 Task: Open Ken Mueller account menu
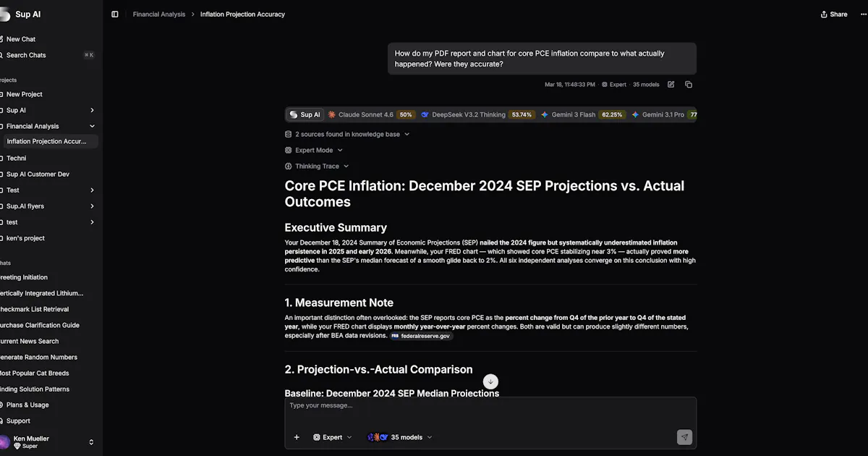49,442
